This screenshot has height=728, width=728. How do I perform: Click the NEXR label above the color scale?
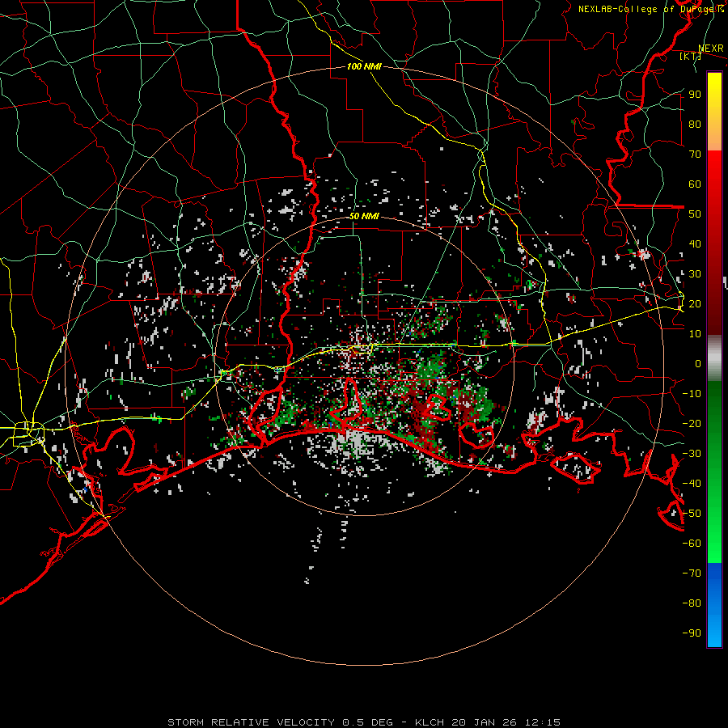[711, 49]
